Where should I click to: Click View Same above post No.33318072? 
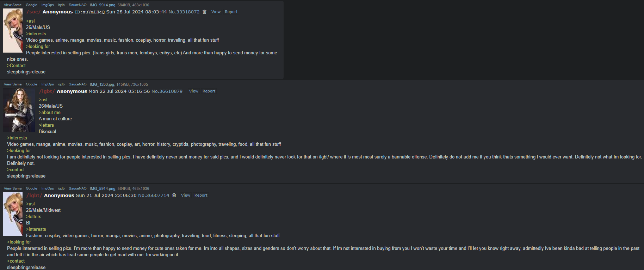pos(13,5)
